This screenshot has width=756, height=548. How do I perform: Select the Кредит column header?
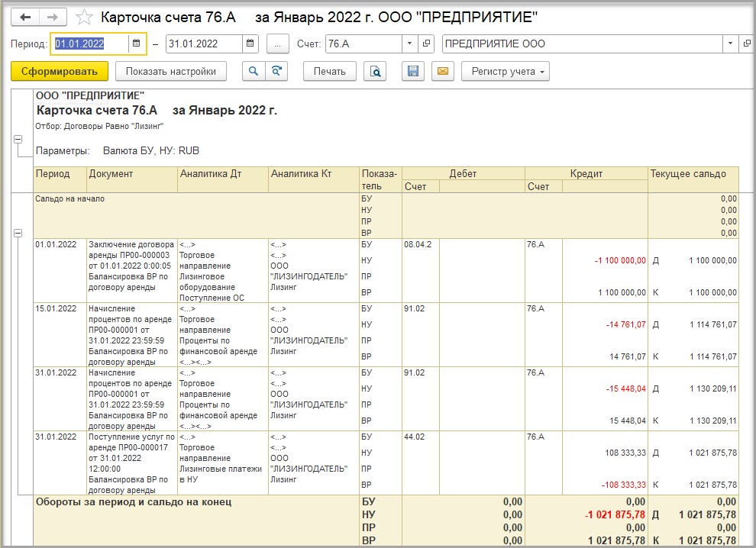point(586,173)
